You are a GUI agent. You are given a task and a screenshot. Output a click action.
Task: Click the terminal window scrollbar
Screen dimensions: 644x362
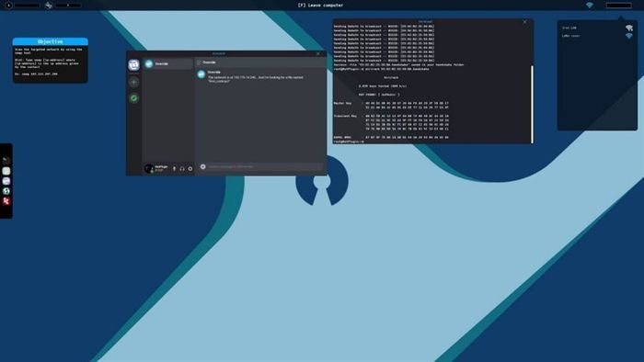[x=532, y=104]
